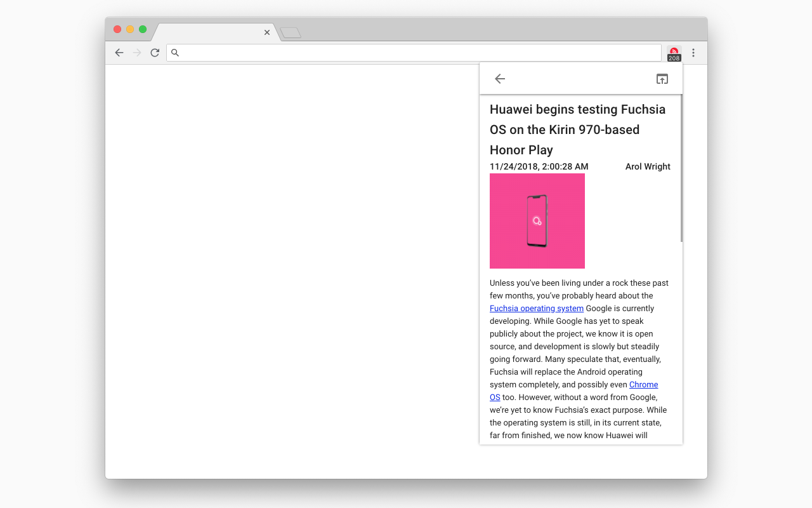
Task: Click the browser back arrow
Action: coord(119,53)
